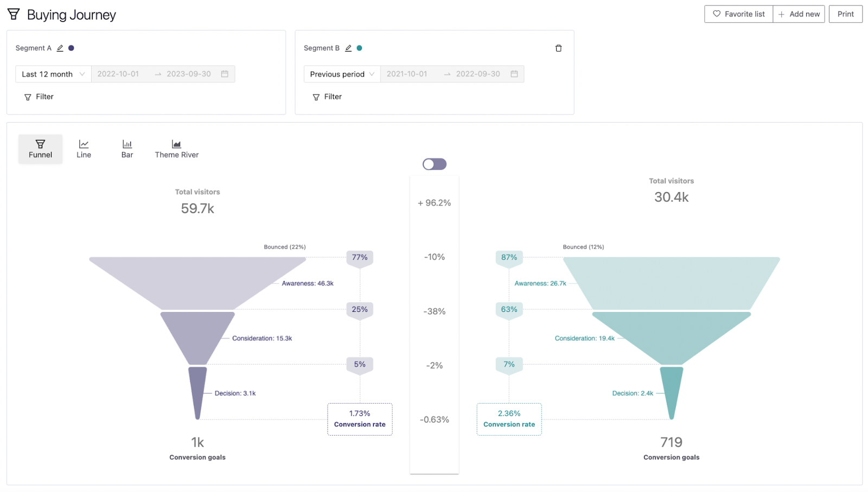868x492 pixels.
Task: Rename Segment A using the pencil icon
Action: point(60,48)
